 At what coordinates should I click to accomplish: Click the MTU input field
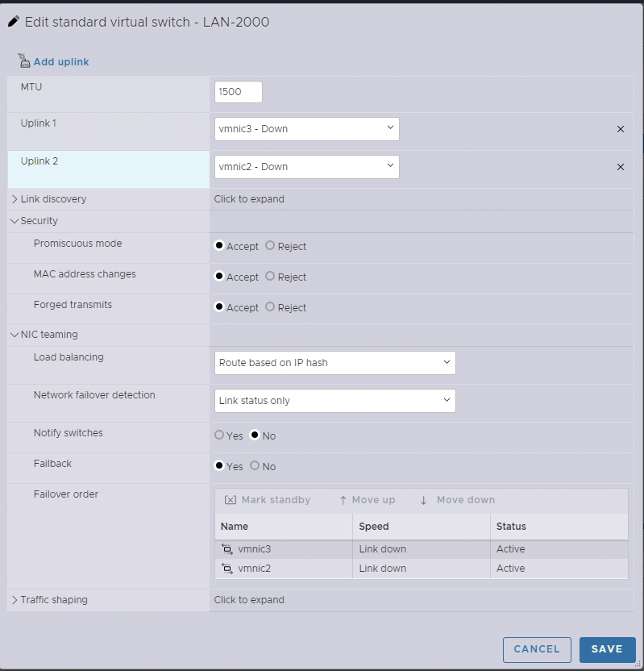(239, 92)
